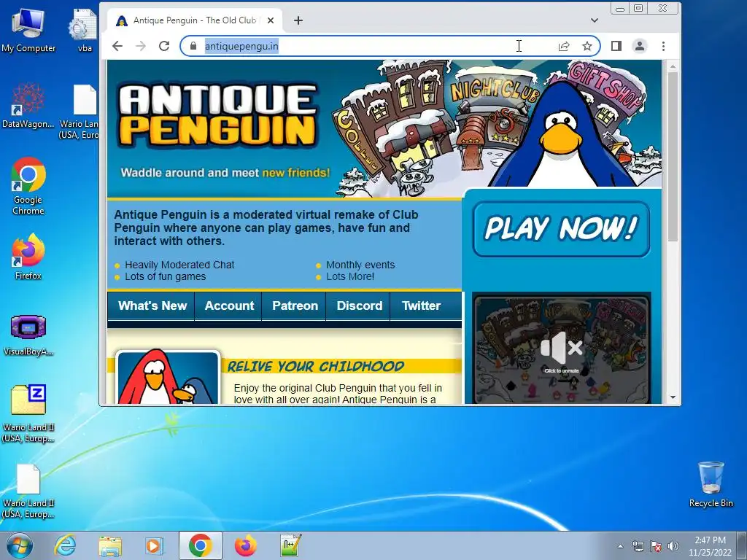This screenshot has height=560, width=747.
Task: Open Windows Media Player from the taskbar
Action: coord(153,545)
